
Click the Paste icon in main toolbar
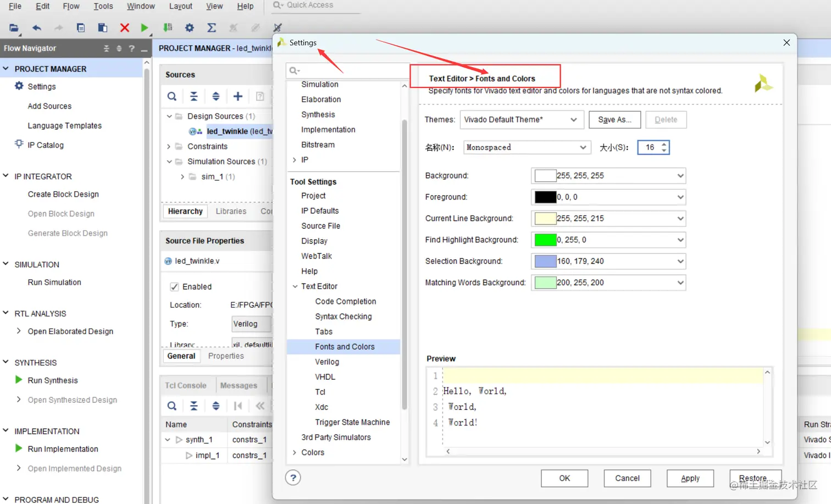click(x=102, y=27)
